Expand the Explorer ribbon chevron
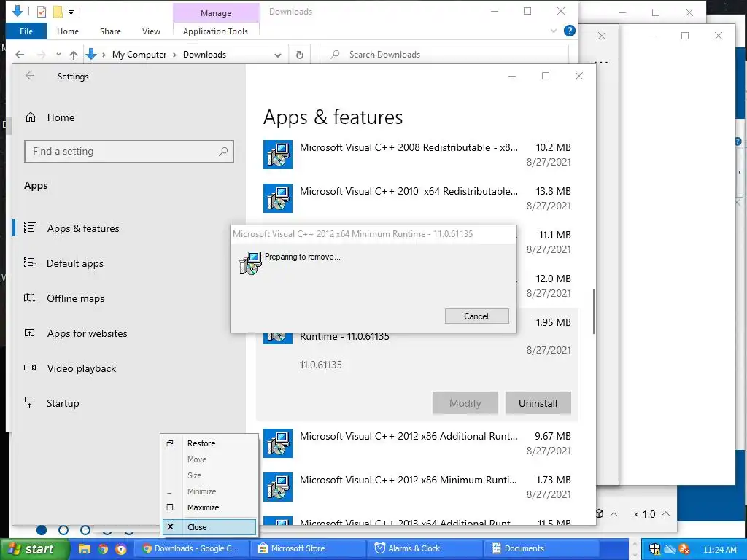747x560 pixels. [x=554, y=31]
